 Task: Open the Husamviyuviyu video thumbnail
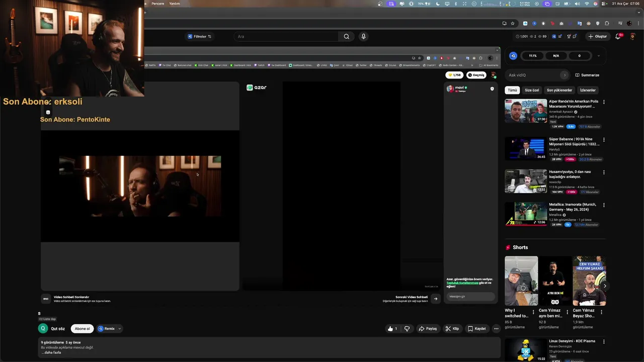coord(526,181)
